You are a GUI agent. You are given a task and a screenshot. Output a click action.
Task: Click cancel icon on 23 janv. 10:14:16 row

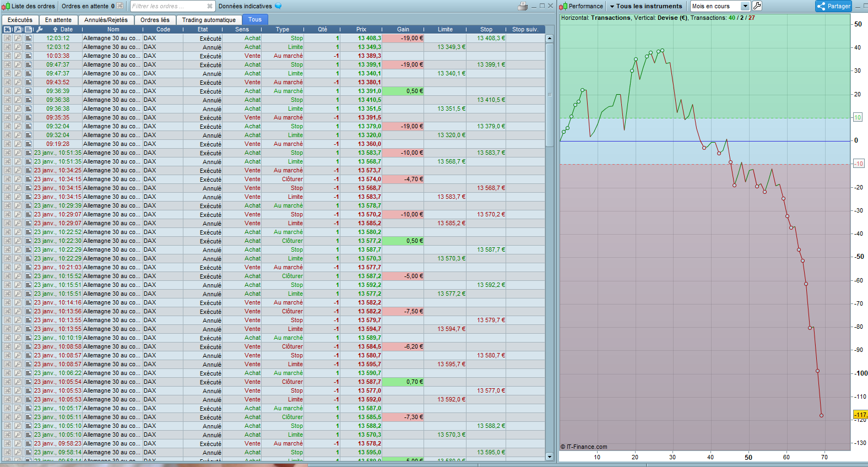[x=7, y=302]
